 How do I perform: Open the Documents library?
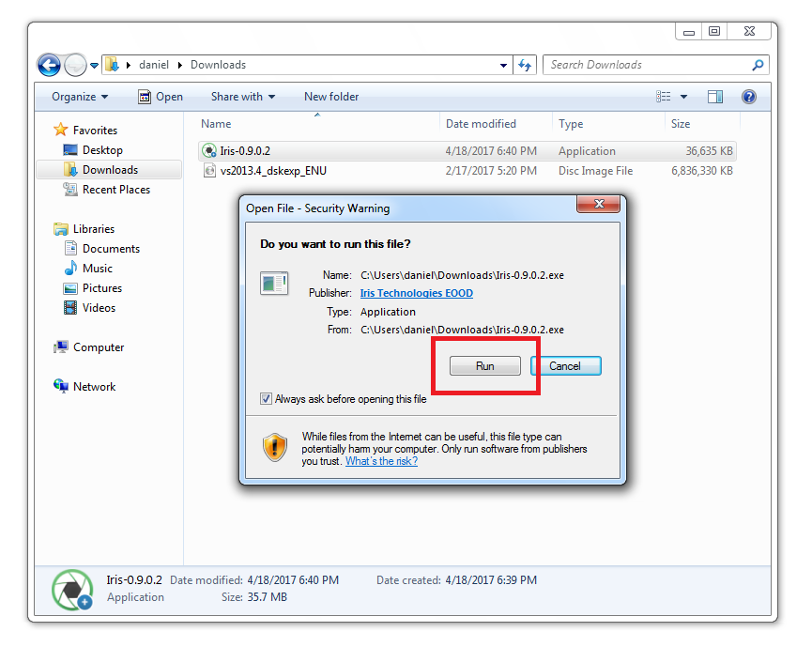[111, 249]
